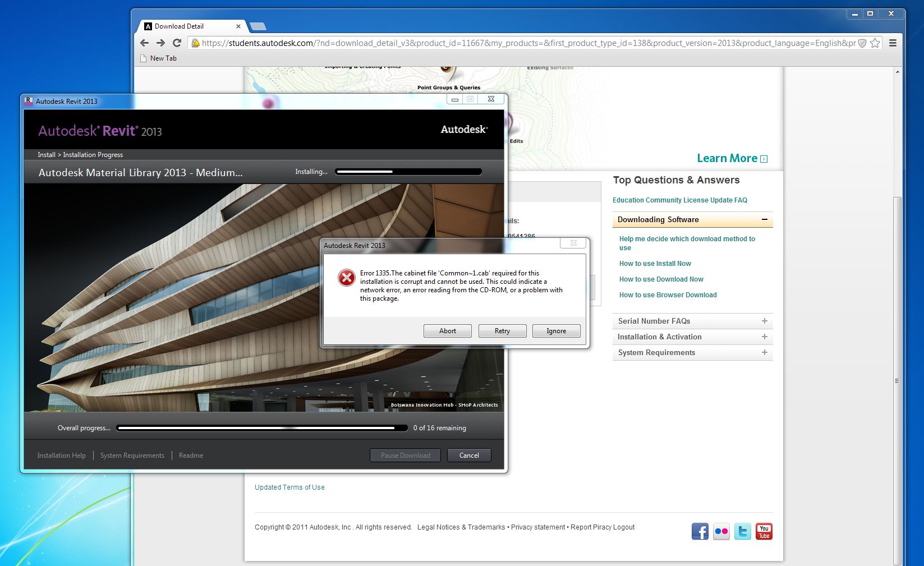
Task: Open the Facebook social icon
Action: point(700,531)
